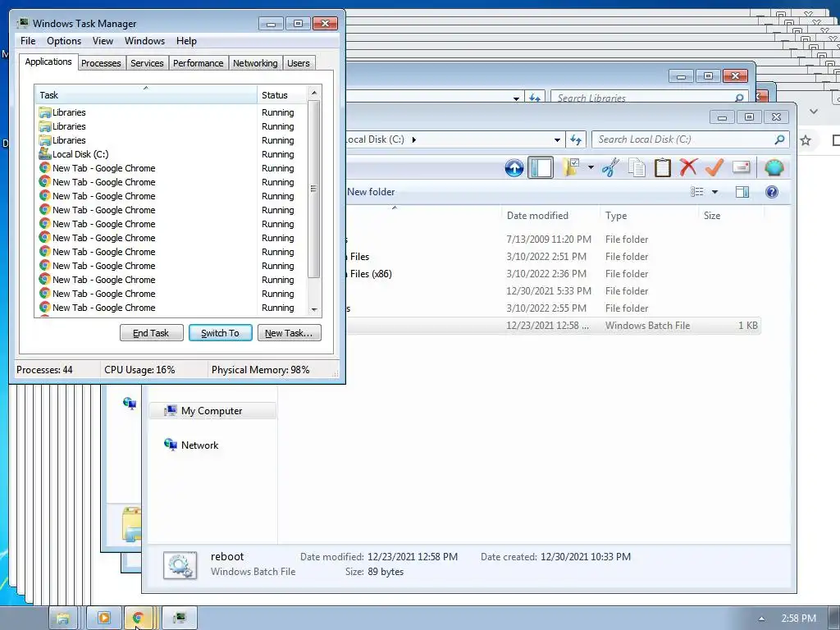The height and width of the screenshot is (630, 840).
Task: Click the Task Manager taskbar icon
Action: click(179, 619)
